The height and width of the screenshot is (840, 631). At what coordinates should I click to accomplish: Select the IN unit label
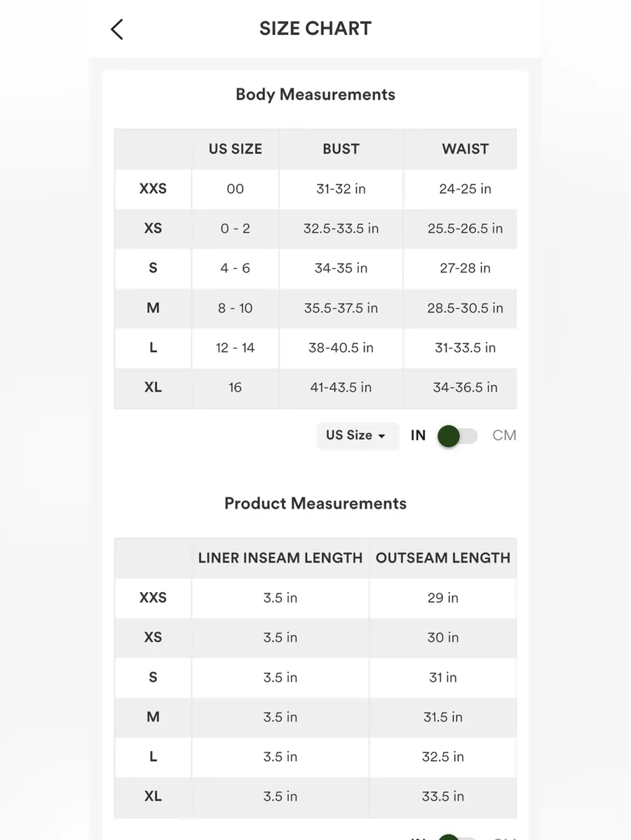point(418,436)
